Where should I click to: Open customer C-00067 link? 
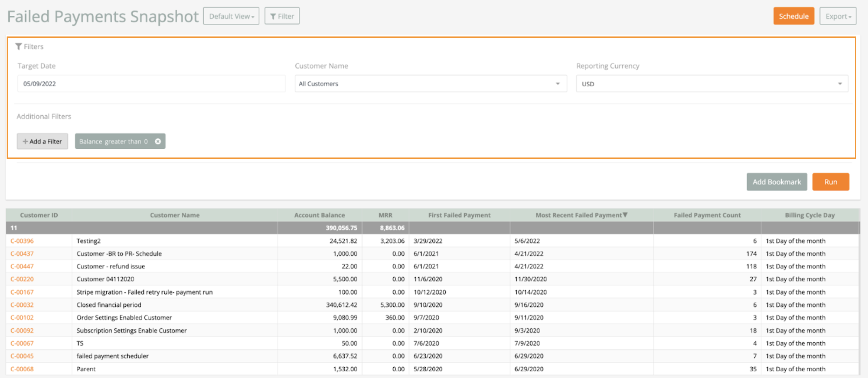click(x=22, y=344)
